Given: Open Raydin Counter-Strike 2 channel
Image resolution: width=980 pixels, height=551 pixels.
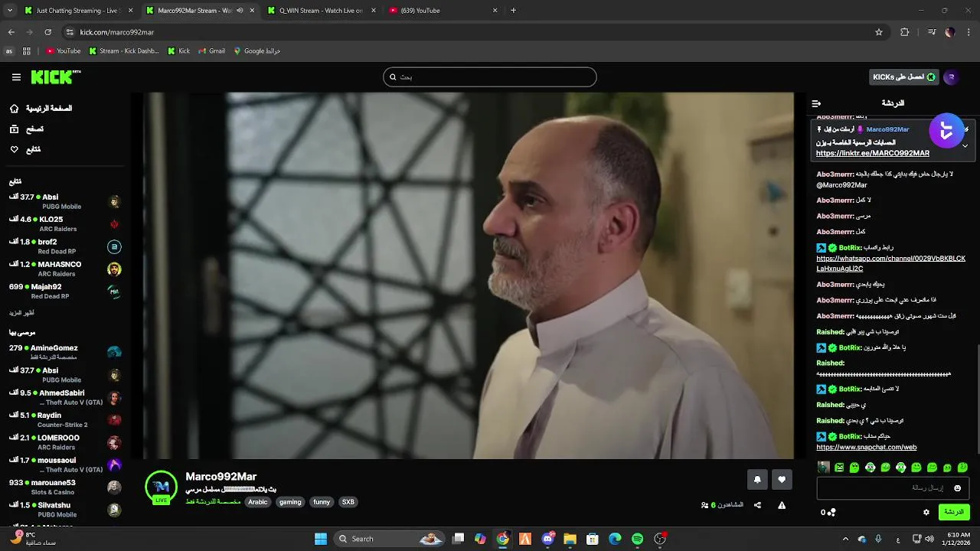Looking at the screenshot, I should [x=65, y=419].
